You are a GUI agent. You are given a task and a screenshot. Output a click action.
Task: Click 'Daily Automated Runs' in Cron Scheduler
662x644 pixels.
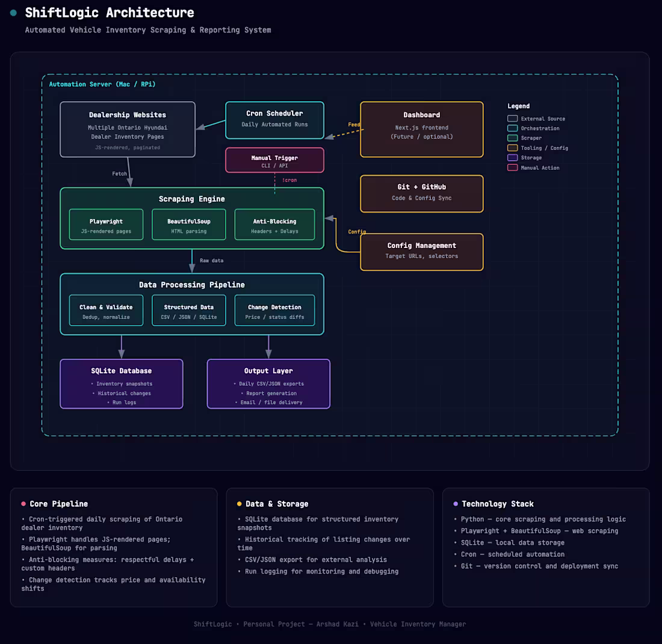(274, 125)
